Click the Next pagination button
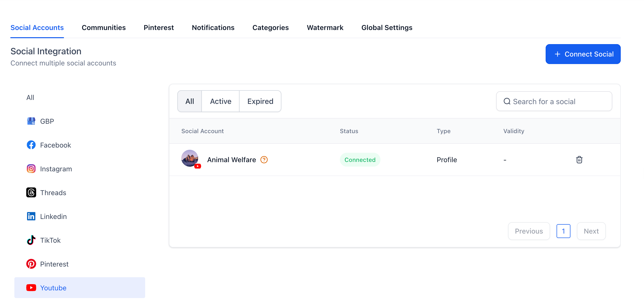 tap(591, 231)
